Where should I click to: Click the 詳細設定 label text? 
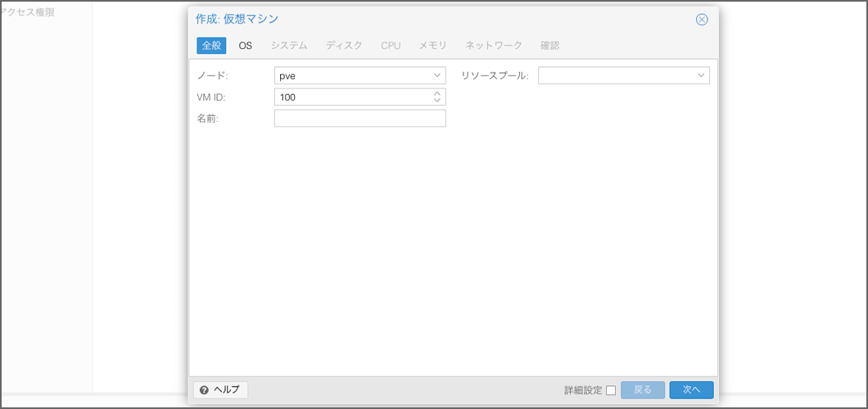(583, 390)
